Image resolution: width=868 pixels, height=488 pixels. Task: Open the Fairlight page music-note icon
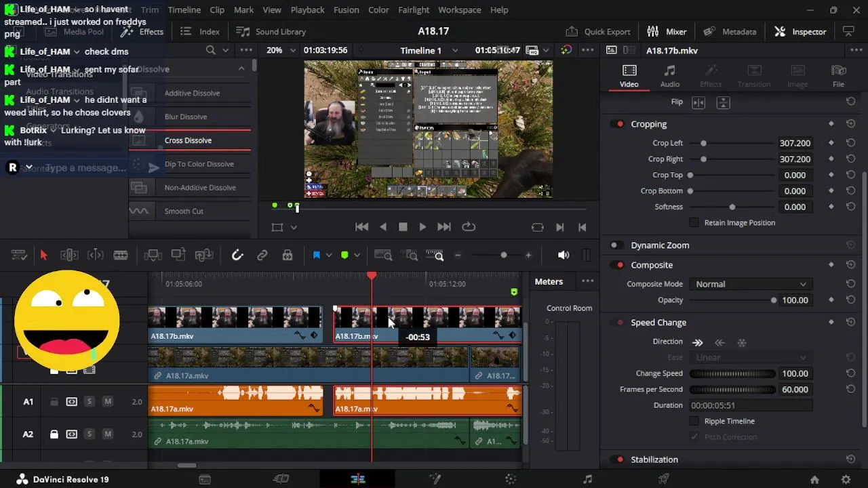point(587,479)
